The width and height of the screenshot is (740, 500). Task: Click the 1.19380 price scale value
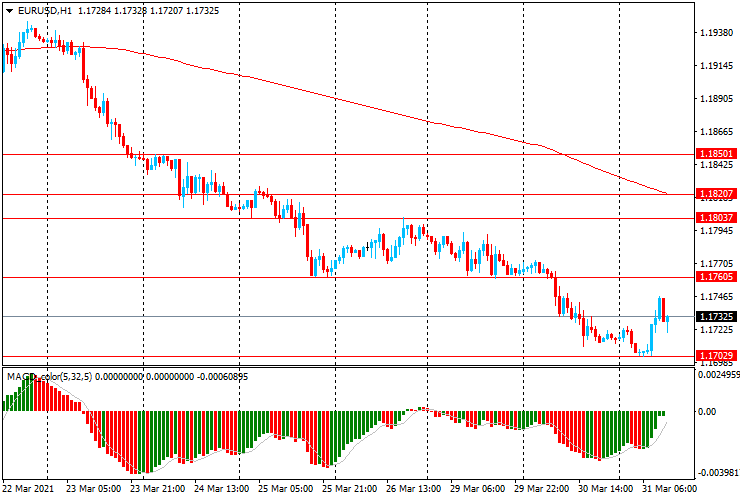[x=716, y=33]
